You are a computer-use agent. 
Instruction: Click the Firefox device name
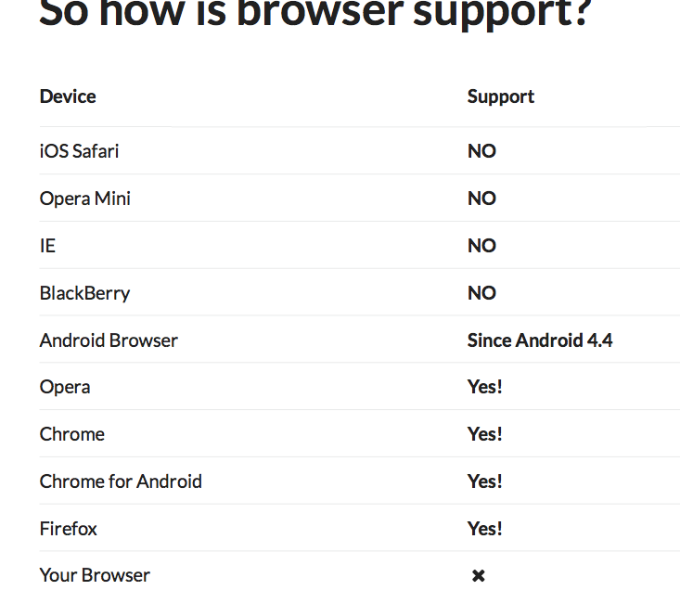[x=69, y=529]
